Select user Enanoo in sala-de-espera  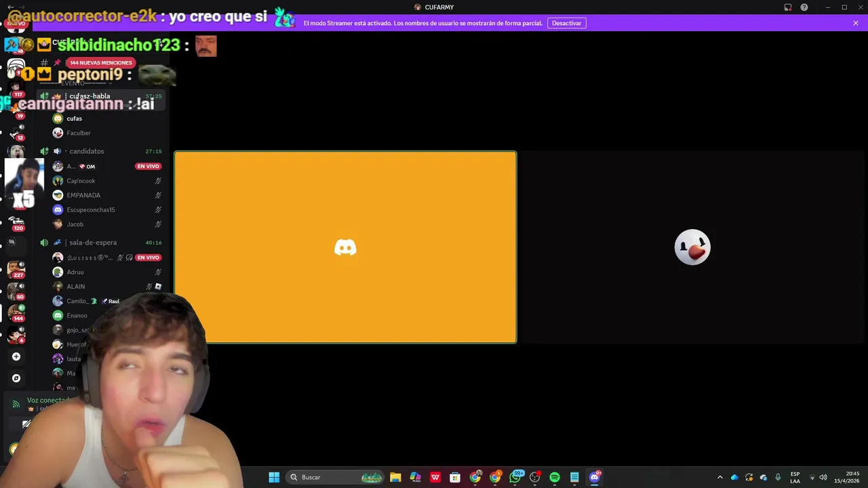(x=77, y=316)
